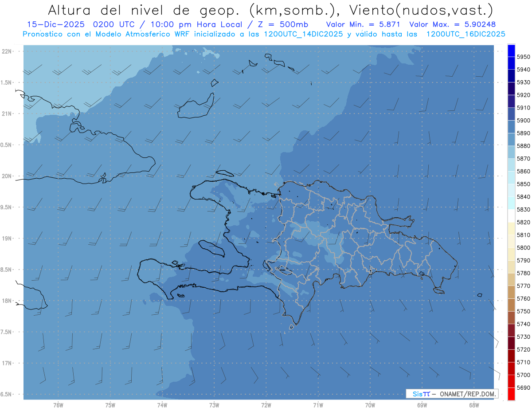Click the legend swatch between 5830 and 5840
532x411 pixels.
pyautogui.click(x=511, y=203)
